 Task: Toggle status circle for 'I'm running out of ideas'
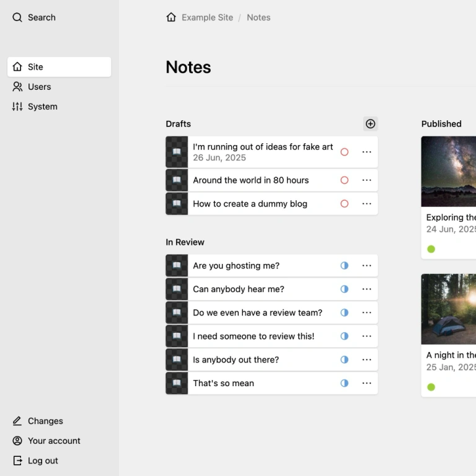[345, 152]
